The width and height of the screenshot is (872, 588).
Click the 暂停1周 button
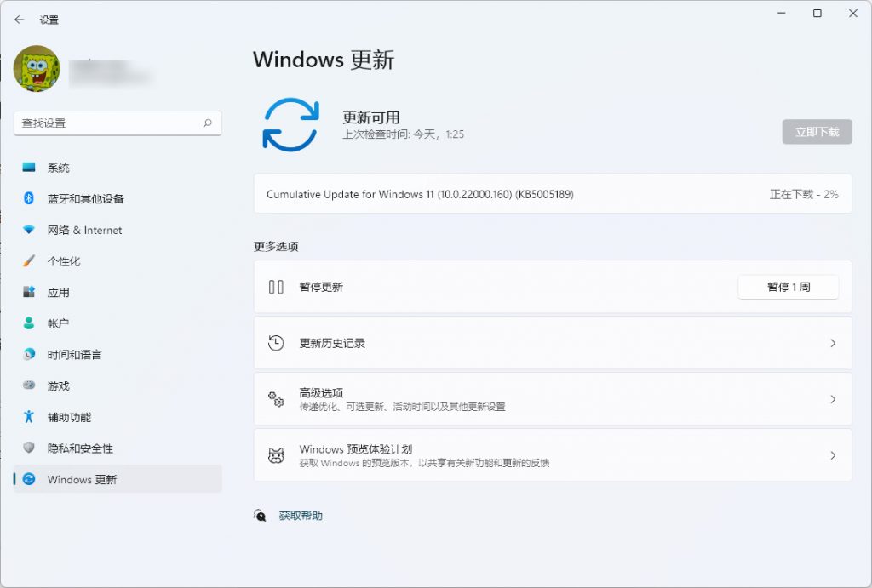(x=788, y=287)
